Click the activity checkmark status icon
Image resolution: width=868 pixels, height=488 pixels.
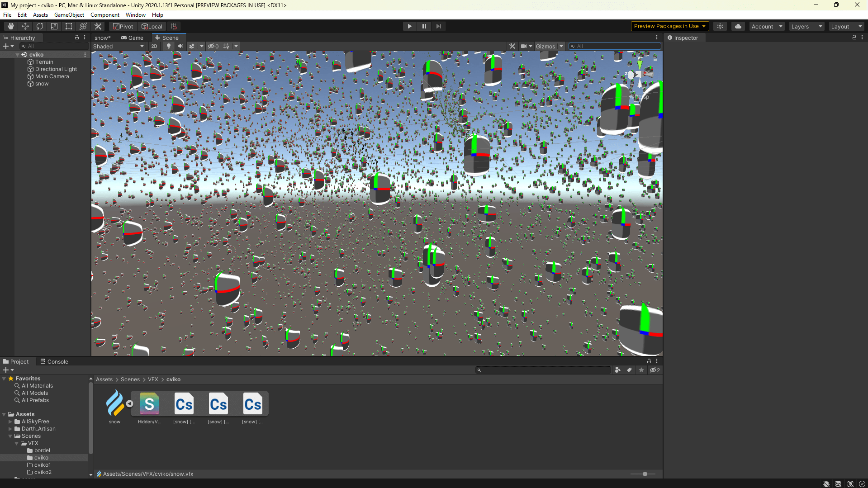pos(862,483)
